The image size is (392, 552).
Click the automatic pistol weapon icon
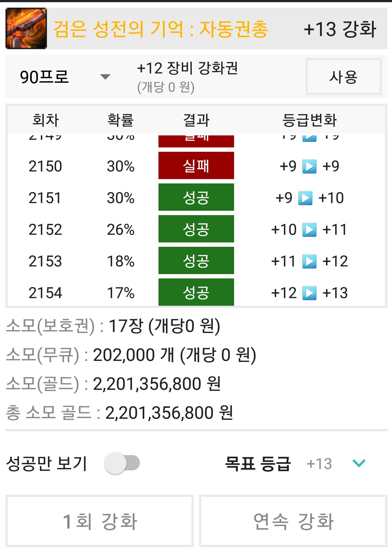[26, 28]
